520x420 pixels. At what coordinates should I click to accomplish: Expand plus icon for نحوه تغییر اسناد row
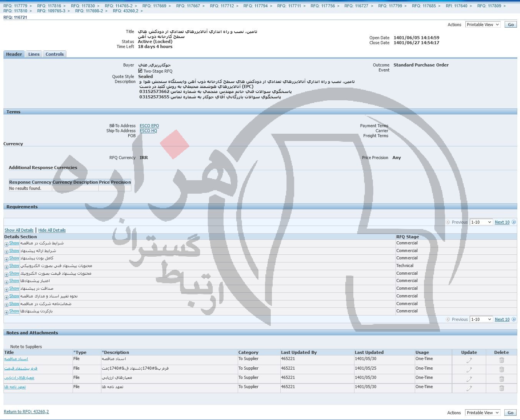[7, 297]
